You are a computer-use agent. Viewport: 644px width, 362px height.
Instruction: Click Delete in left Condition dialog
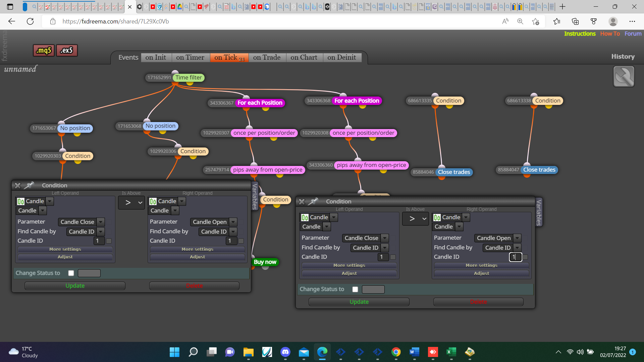pyautogui.click(x=194, y=286)
